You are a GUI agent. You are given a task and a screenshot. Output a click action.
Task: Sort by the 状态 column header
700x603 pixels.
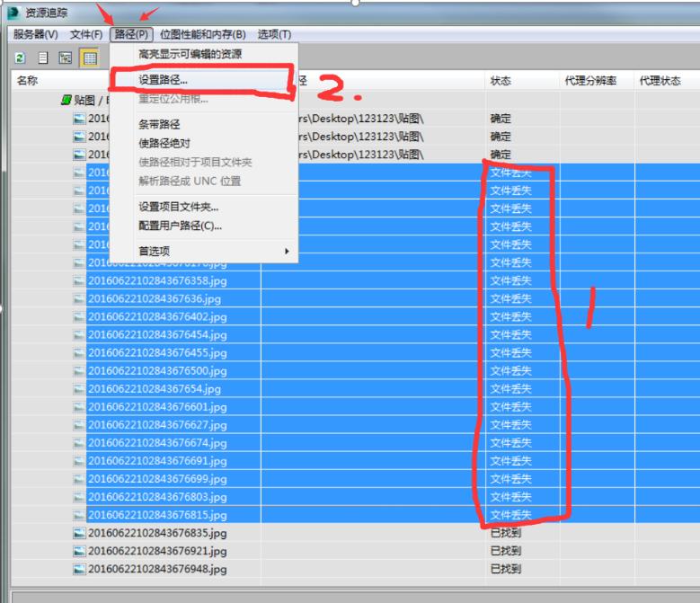(x=501, y=81)
